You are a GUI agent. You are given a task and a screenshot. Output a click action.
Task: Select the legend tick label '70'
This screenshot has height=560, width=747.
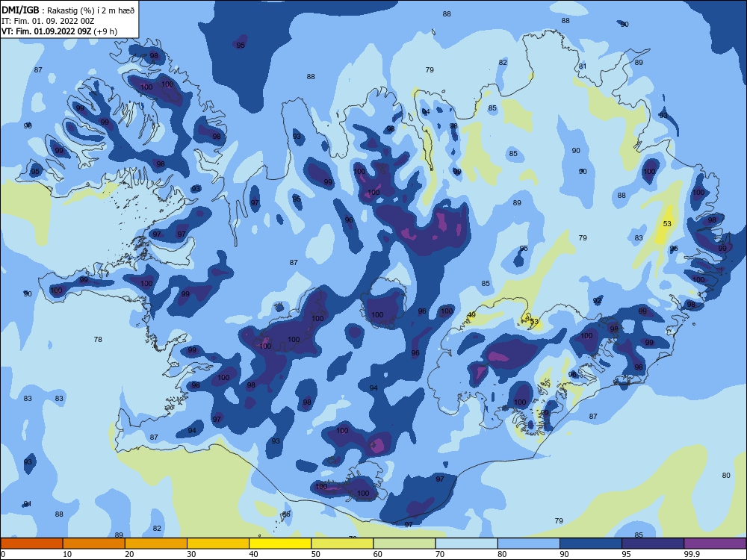[x=440, y=554]
